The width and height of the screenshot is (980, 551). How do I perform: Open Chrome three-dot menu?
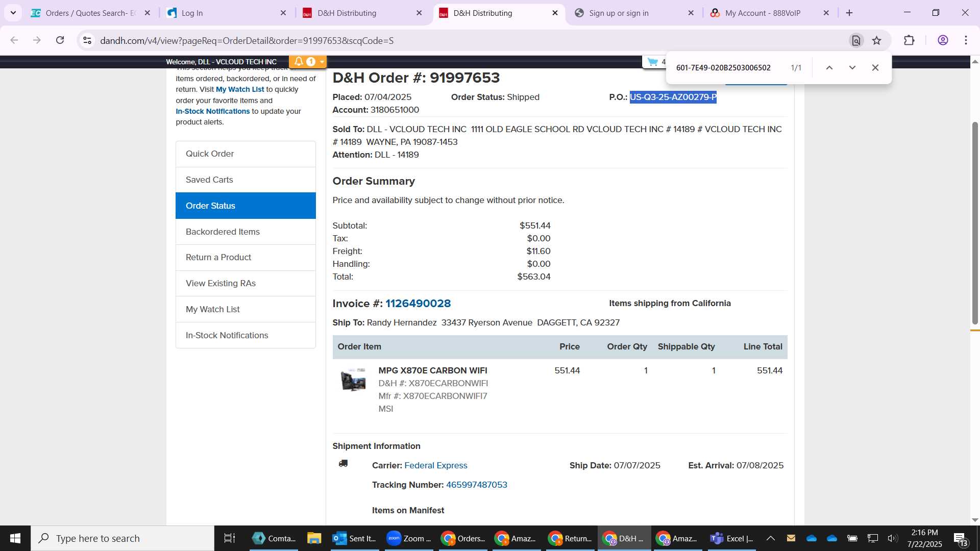coord(966,40)
